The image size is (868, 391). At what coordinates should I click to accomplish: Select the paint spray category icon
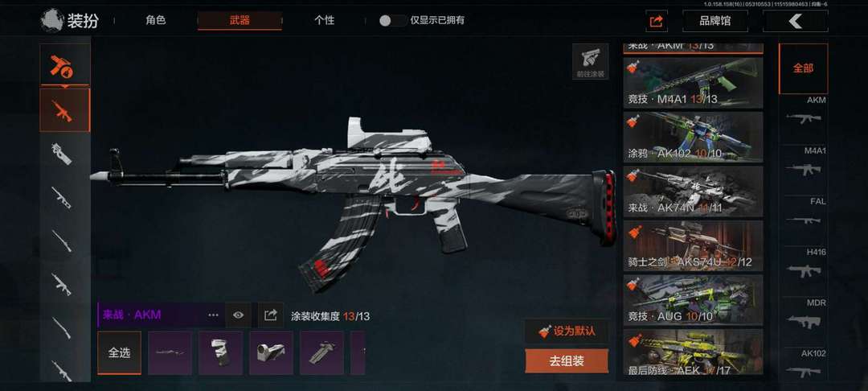click(x=65, y=65)
